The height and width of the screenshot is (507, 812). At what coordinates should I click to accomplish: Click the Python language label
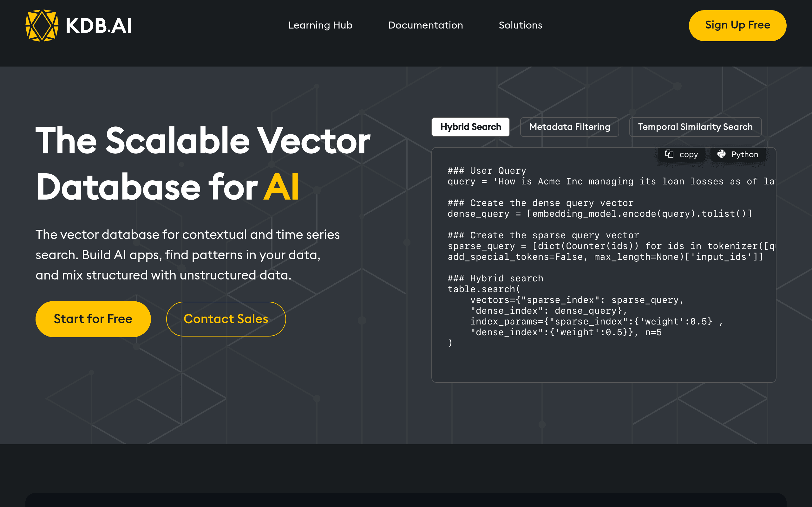(x=744, y=154)
